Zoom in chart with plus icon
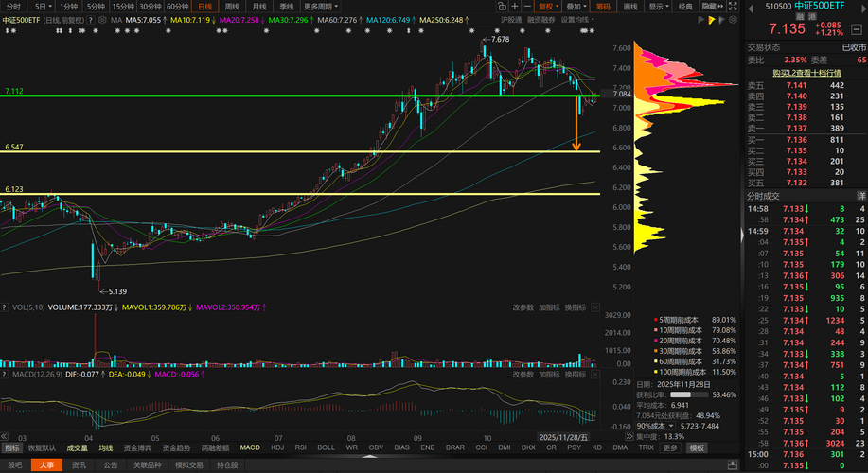Viewport: 868px width, 473px height. tap(515, 7)
